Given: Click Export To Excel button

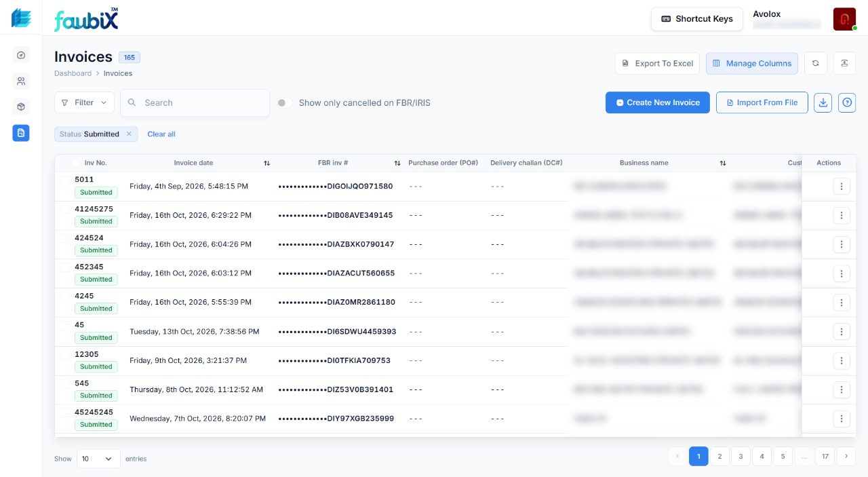Looking at the screenshot, I should tap(658, 63).
